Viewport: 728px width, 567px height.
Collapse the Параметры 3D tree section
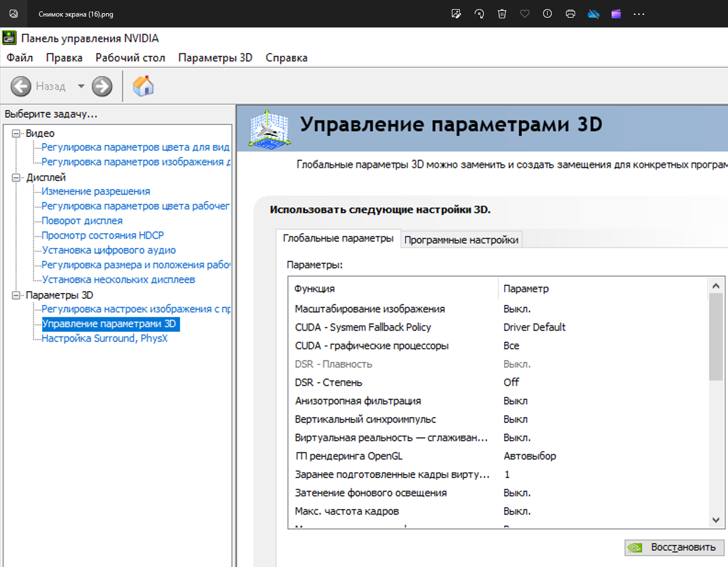pyautogui.click(x=17, y=295)
